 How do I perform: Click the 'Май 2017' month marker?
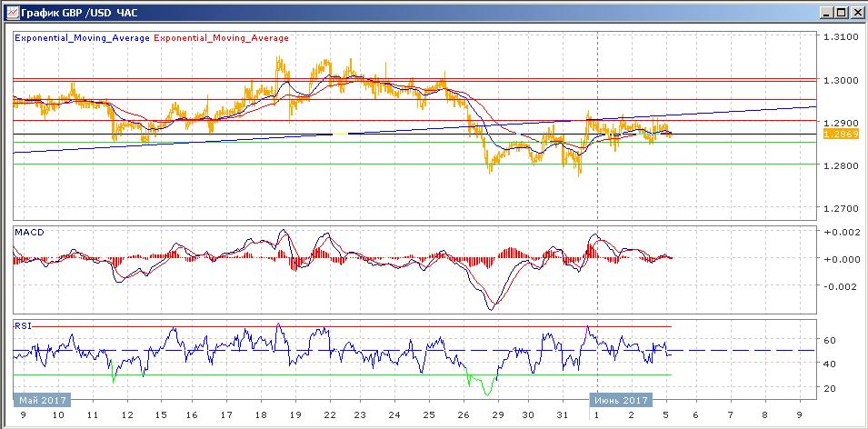pos(43,400)
